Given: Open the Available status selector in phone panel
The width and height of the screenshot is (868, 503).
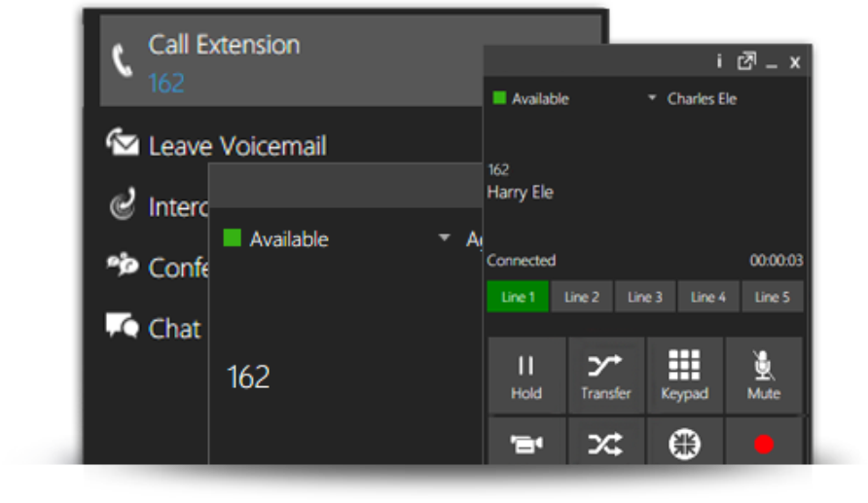Looking at the screenshot, I should coord(531,99).
